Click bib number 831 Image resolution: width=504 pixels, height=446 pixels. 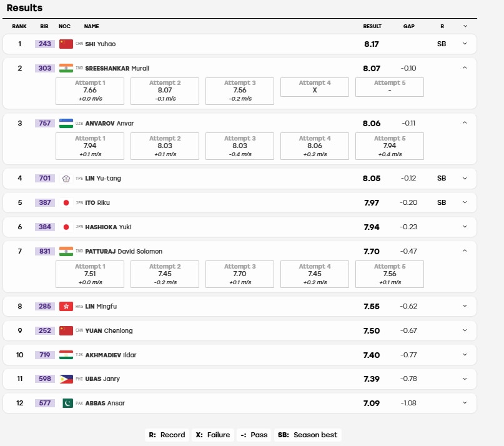pos(45,251)
